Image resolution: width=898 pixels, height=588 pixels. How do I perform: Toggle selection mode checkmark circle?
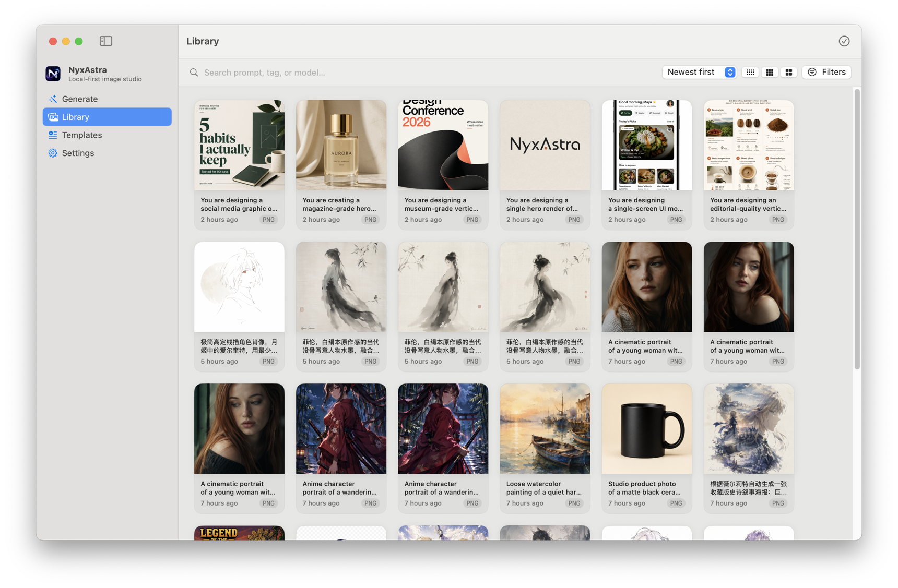click(844, 41)
